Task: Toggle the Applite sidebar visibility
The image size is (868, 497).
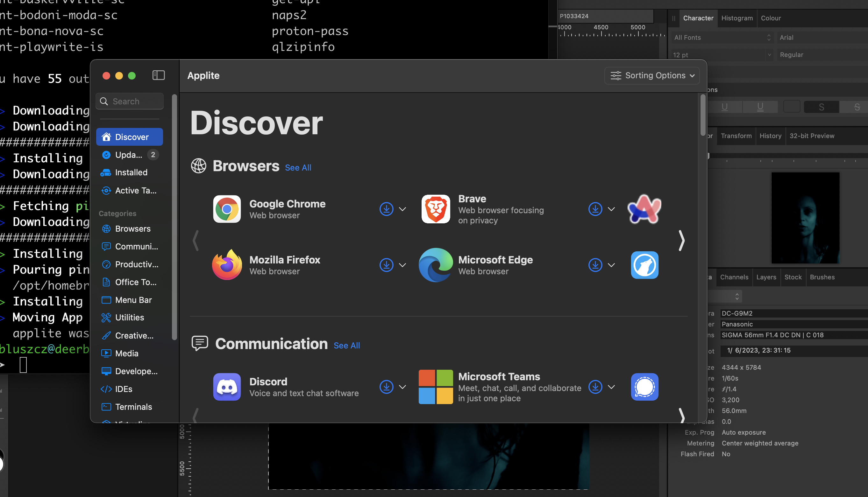Action: pos(159,75)
